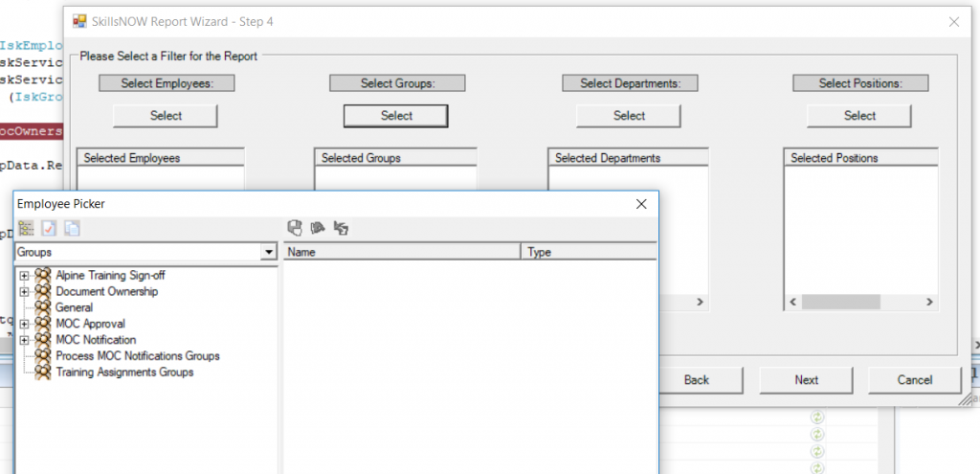Close the Employee Picker window

point(640,204)
